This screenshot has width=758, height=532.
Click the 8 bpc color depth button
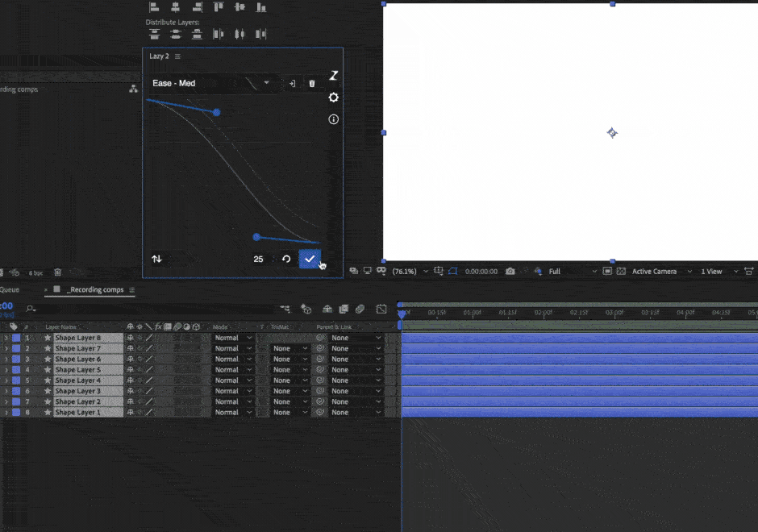[x=35, y=273]
